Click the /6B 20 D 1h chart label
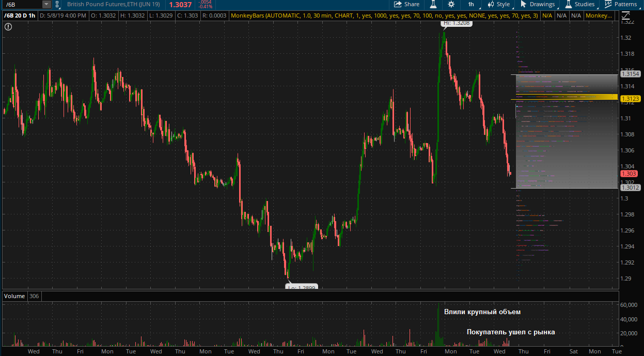The width and height of the screenshot is (644, 356). pos(20,16)
